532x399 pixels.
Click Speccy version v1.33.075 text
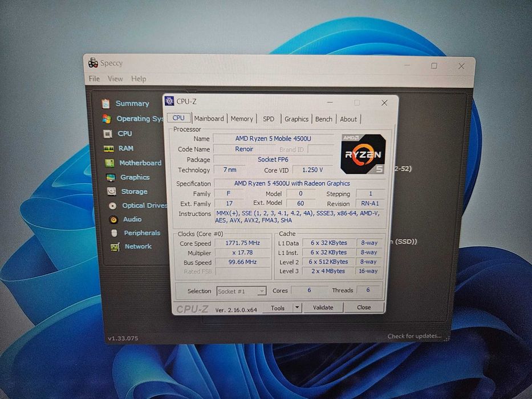click(123, 338)
